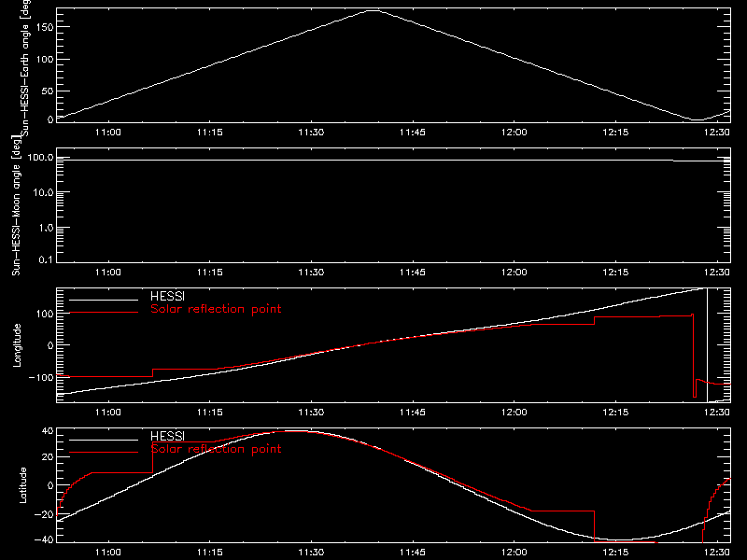
Task: Click the 20 tick on Latitude axis
Action: point(48,457)
